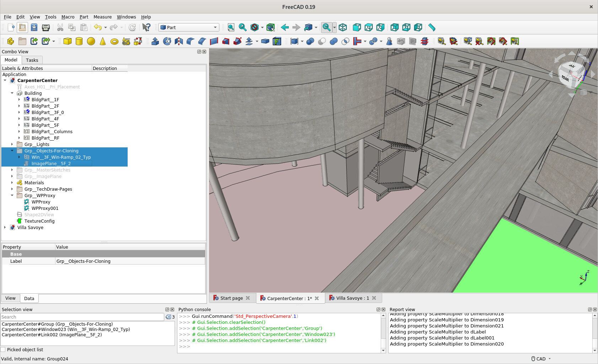The height and width of the screenshot is (364, 598).
Task: Create a Sphere primitive
Action: click(x=91, y=41)
